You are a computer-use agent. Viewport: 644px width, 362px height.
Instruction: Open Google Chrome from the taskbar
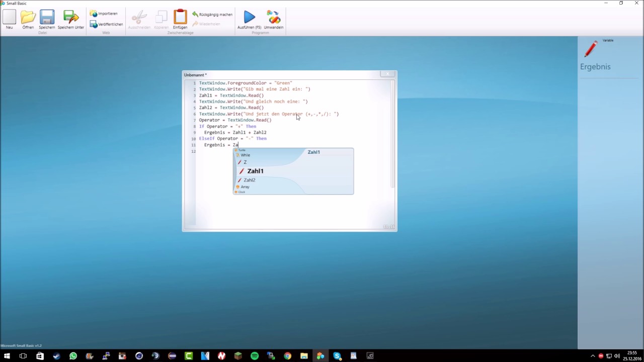[287, 356]
